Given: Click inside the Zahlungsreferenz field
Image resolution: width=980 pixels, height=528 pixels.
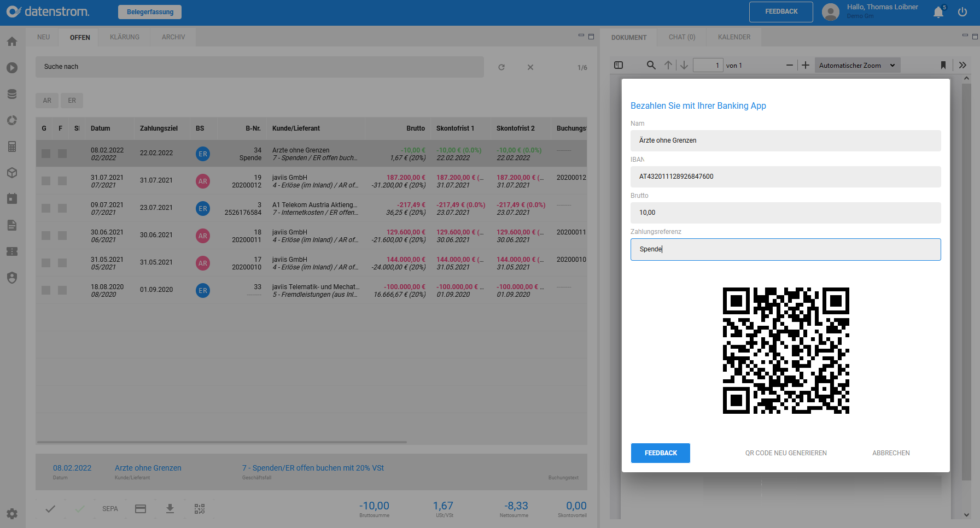Looking at the screenshot, I should (785, 249).
